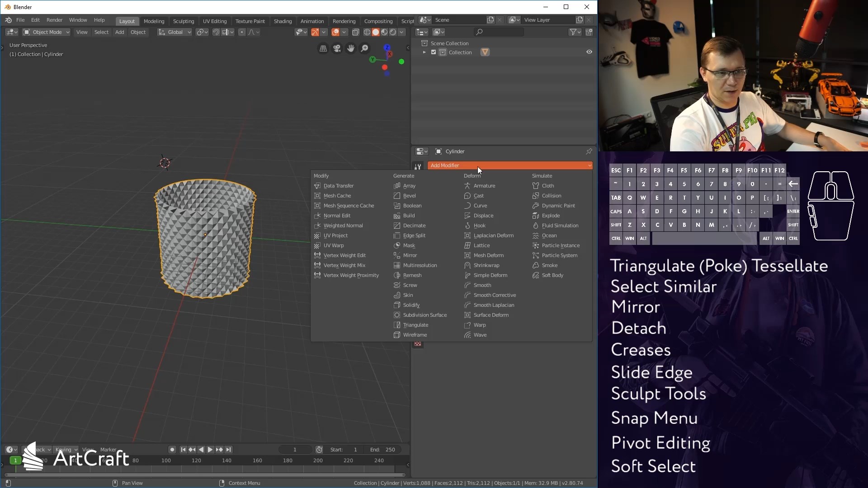Viewport: 868px width, 488px height.
Task: Click the snapping magnet icon
Action: point(216,32)
